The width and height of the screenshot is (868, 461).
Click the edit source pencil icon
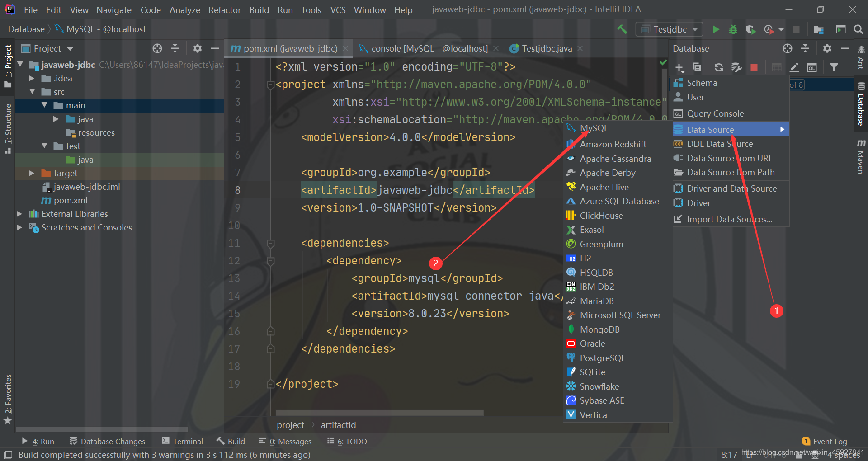(794, 67)
